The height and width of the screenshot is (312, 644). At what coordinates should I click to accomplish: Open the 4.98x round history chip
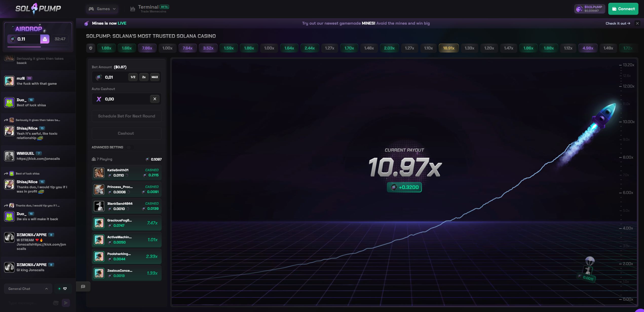[x=588, y=48]
